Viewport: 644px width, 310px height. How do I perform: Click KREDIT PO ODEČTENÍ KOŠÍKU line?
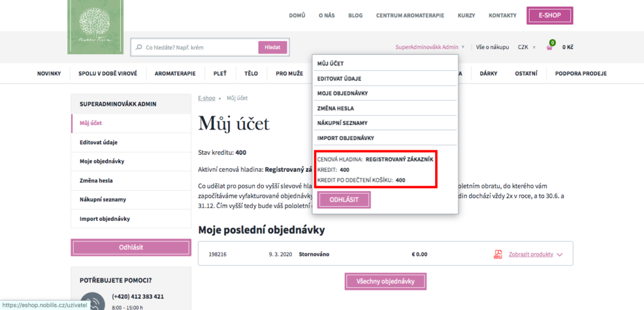click(361, 180)
